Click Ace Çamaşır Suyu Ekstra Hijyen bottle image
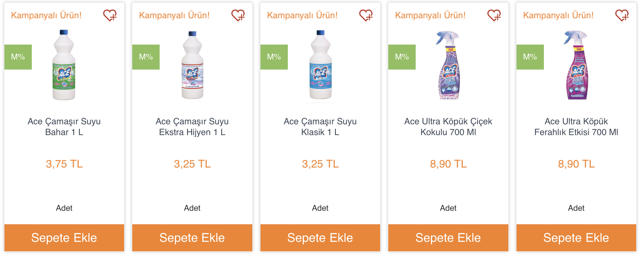Screen dimensions: 644x256 192,65
